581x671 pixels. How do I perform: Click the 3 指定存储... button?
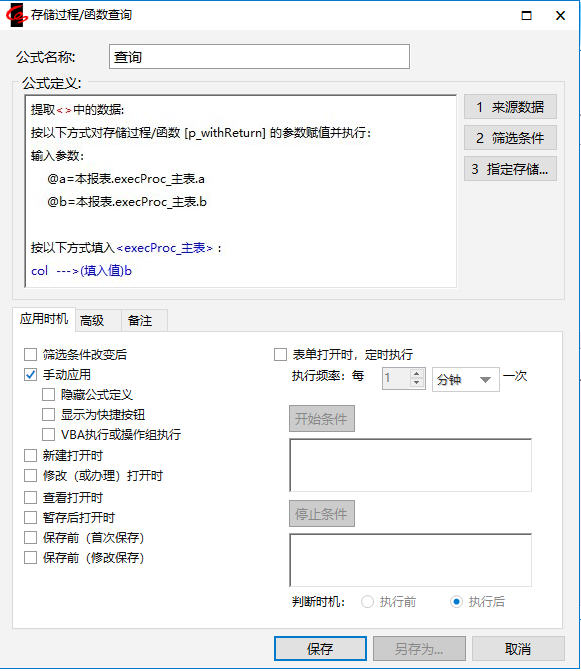[x=510, y=169]
